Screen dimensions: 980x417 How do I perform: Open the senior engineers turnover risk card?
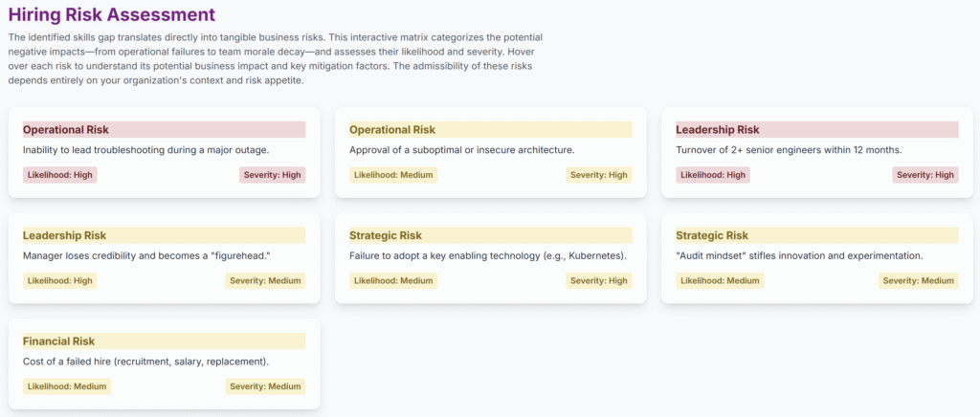(817, 152)
